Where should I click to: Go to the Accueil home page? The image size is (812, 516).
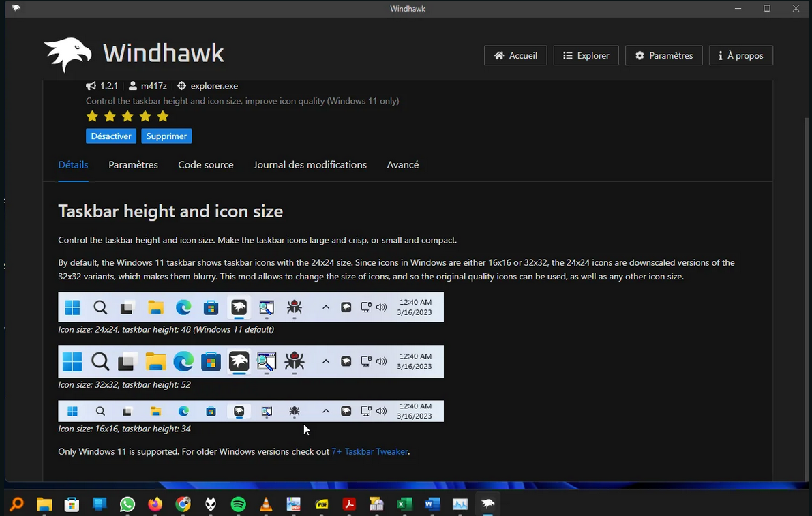pos(515,55)
